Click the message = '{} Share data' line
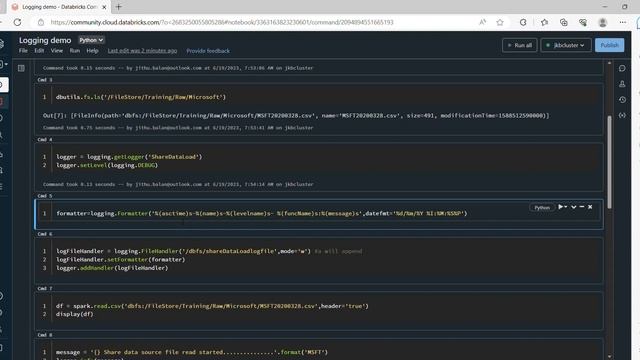 [192, 352]
